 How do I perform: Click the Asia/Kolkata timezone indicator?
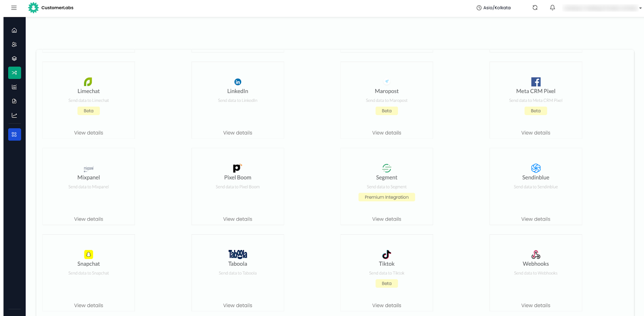tap(493, 8)
